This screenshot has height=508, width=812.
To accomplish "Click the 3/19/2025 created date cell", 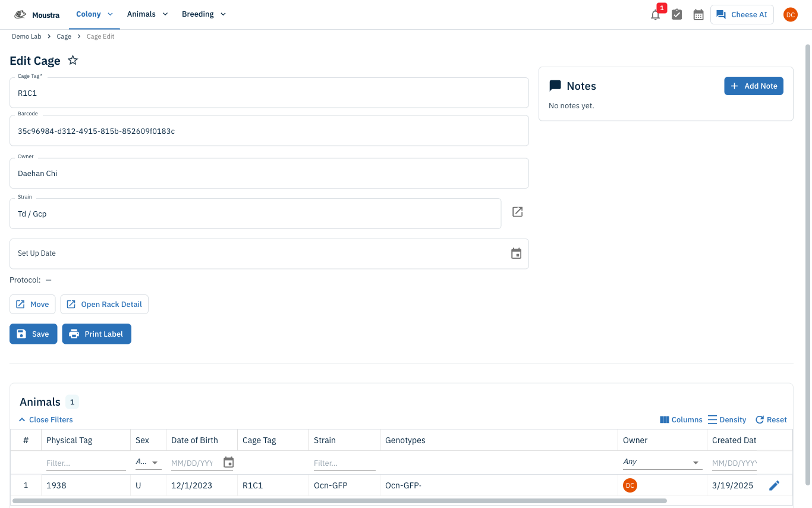I will coord(732,485).
